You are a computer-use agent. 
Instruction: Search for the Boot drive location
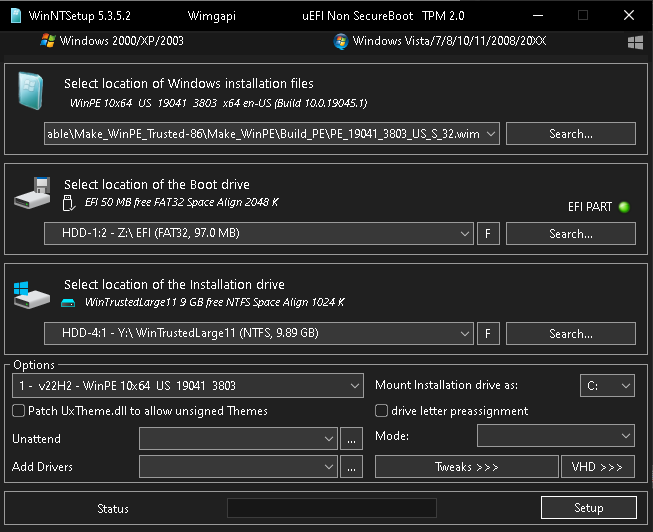571,233
